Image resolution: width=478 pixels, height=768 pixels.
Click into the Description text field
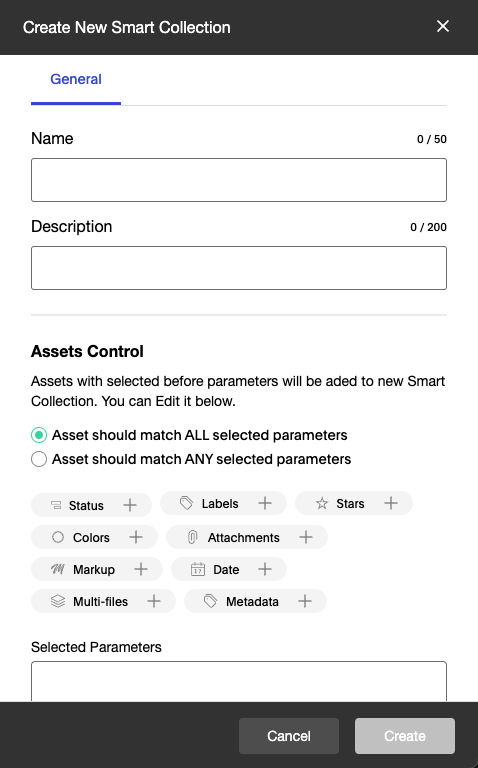point(239,268)
